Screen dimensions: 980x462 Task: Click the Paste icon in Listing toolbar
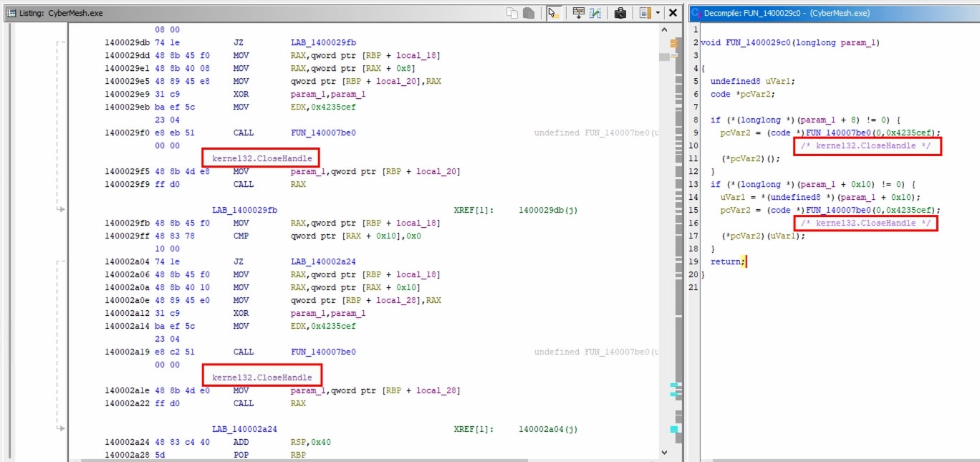[x=529, y=13]
